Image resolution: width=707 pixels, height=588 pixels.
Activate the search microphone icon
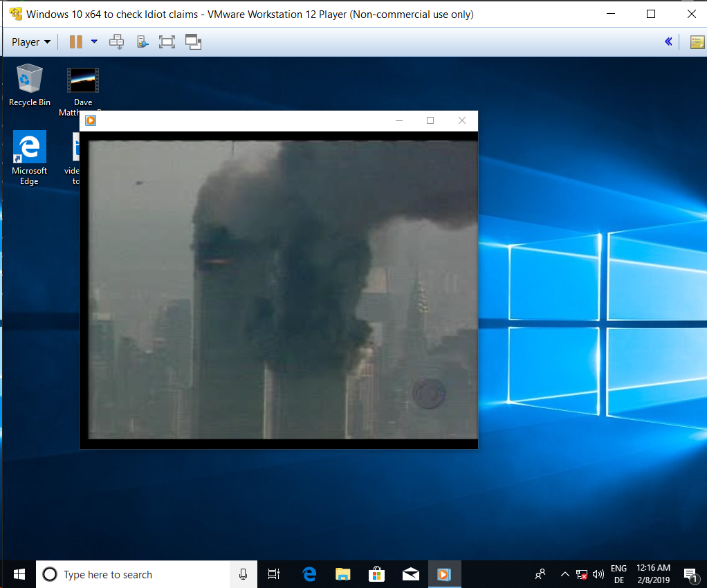pos(243,574)
